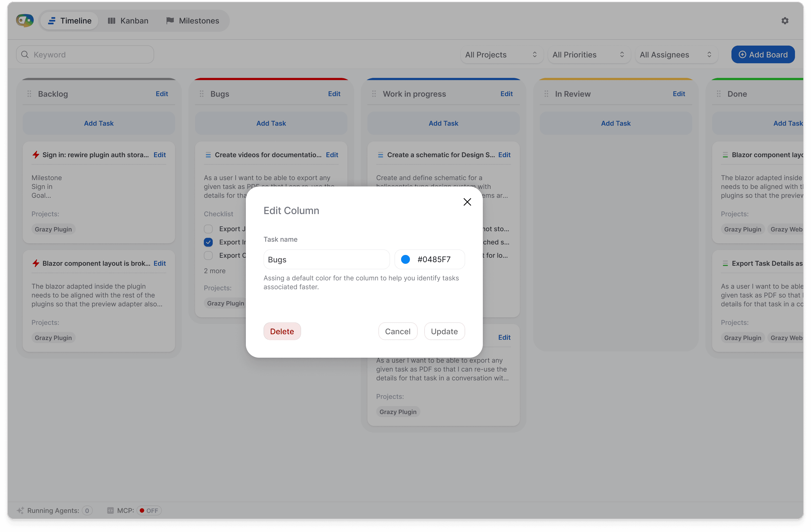Expand the 2 more checklist items
Image resolution: width=811 pixels, height=532 pixels.
[215, 271]
